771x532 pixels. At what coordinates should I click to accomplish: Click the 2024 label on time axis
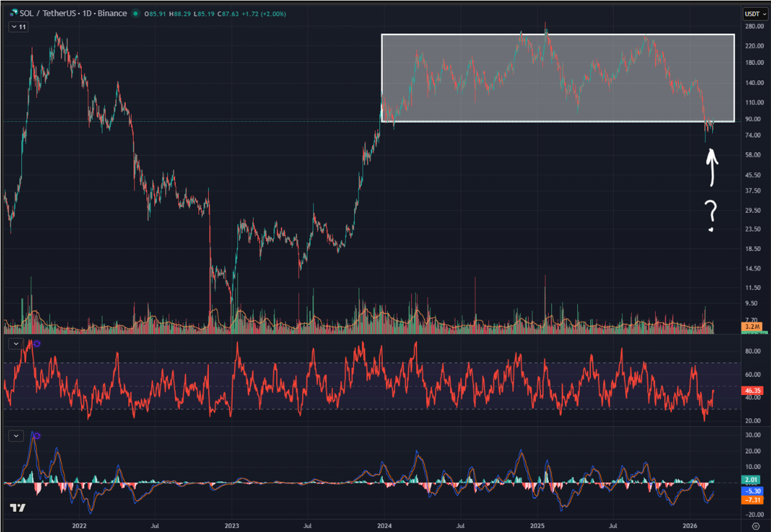coord(384,526)
